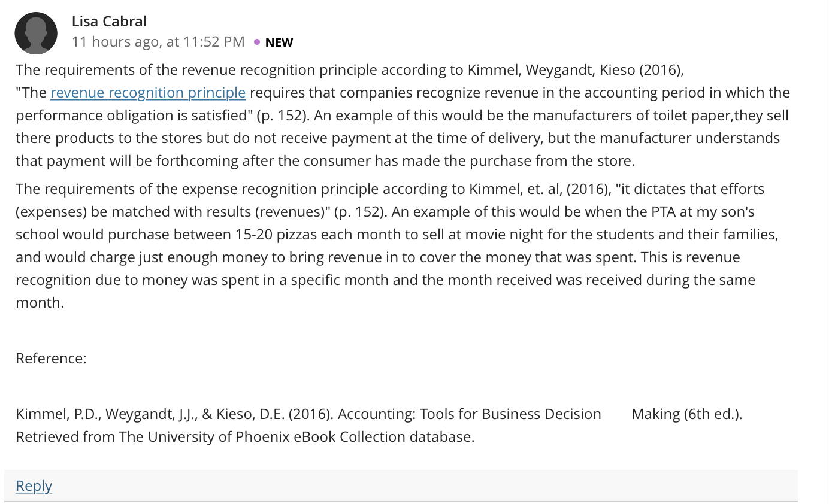Click the final word month. in post

(40, 303)
